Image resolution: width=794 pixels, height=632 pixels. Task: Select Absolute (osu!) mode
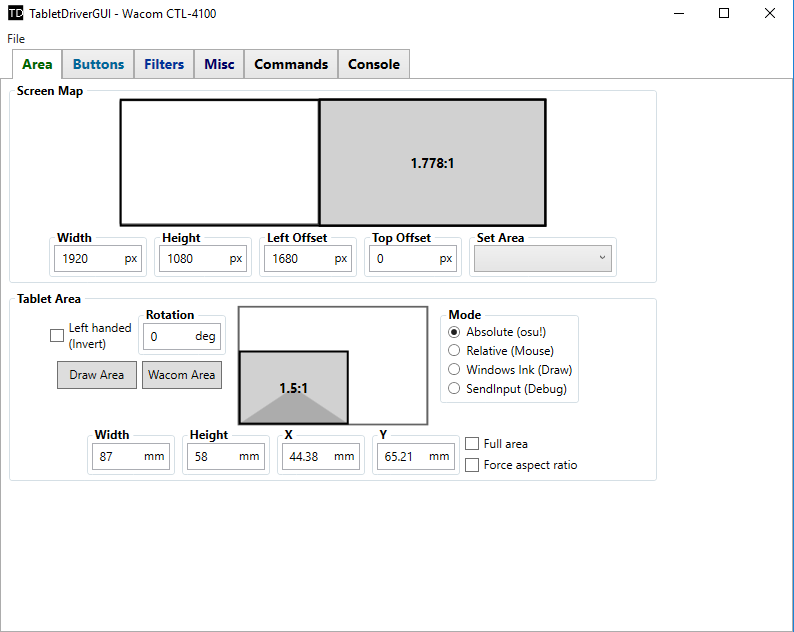[454, 332]
